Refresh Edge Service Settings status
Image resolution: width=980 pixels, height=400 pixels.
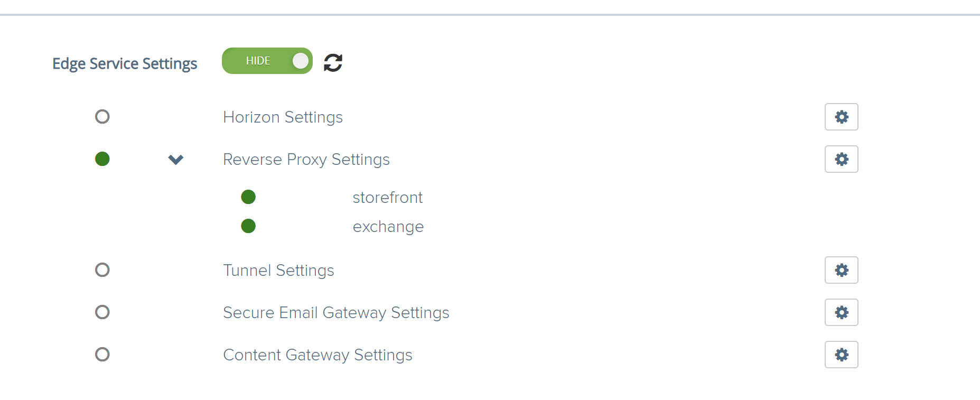333,62
